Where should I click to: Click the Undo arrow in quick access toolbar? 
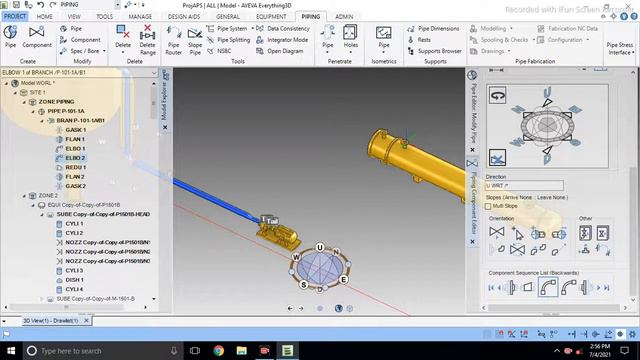click(x=40, y=4)
